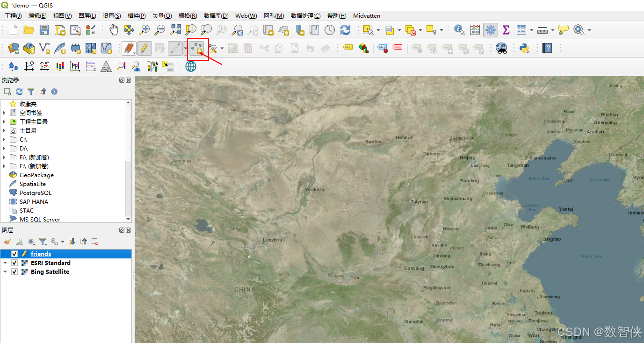Open the 图层(L) menu

pos(87,16)
